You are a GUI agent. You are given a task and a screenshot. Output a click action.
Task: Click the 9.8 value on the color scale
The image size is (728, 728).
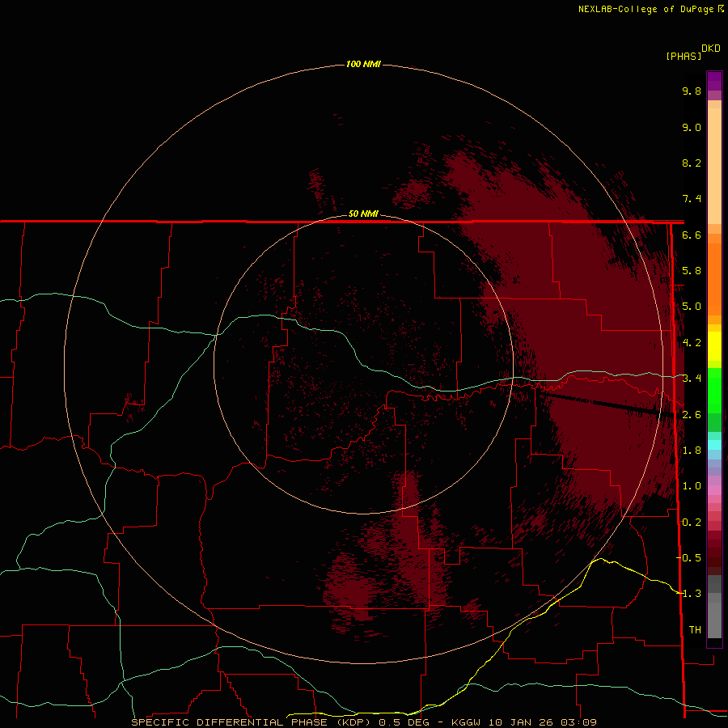pos(692,91)
